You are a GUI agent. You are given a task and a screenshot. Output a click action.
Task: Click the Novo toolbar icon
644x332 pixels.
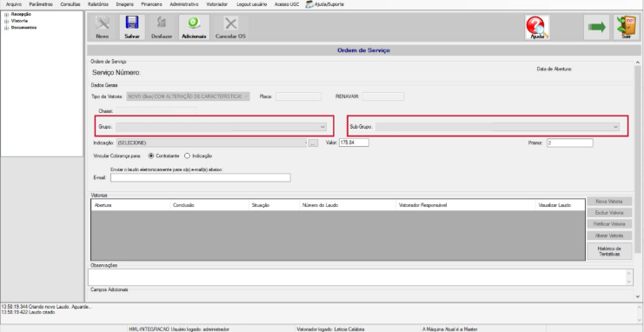pos(103,28)
